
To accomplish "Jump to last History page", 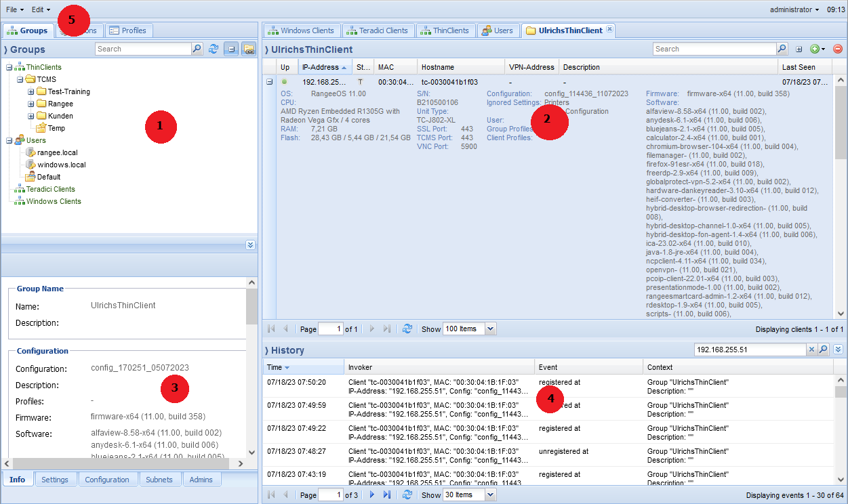I will tap(387, 495).
